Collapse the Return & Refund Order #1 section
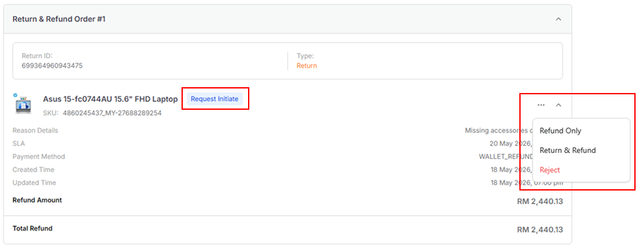The height and width of the screenshot is (248, 644). tap(558, 19)
